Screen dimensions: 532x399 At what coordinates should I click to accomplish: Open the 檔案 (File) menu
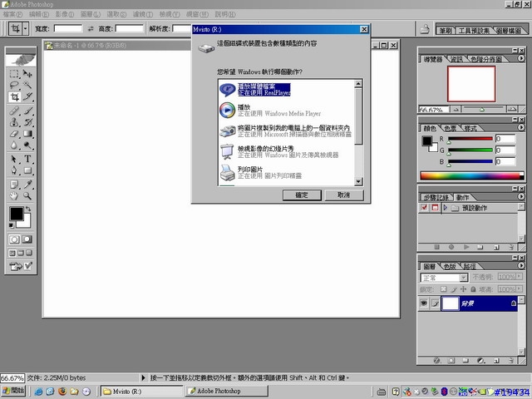(12, 14)
